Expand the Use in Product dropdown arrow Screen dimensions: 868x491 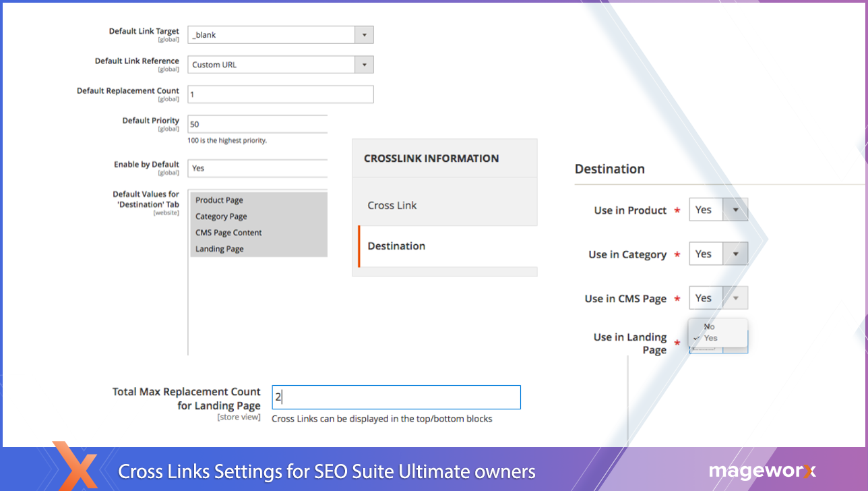click(x=735, y=210)
